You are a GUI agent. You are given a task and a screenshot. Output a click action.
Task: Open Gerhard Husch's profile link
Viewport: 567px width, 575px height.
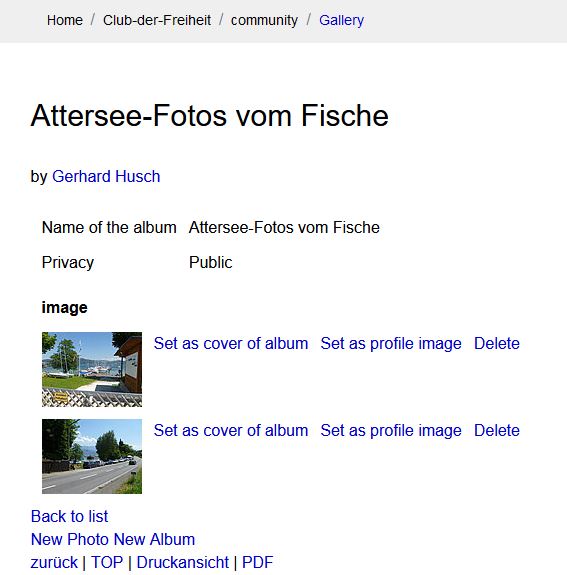coord(106,176)
